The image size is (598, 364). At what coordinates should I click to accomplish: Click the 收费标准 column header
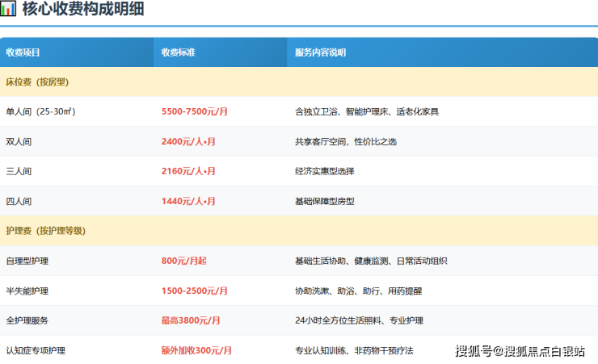(x=178, y=52)
